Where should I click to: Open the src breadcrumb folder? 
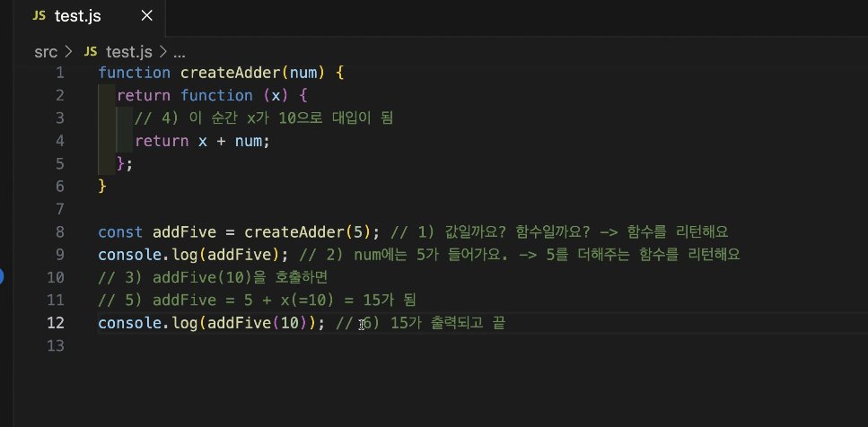pos(46,53)
